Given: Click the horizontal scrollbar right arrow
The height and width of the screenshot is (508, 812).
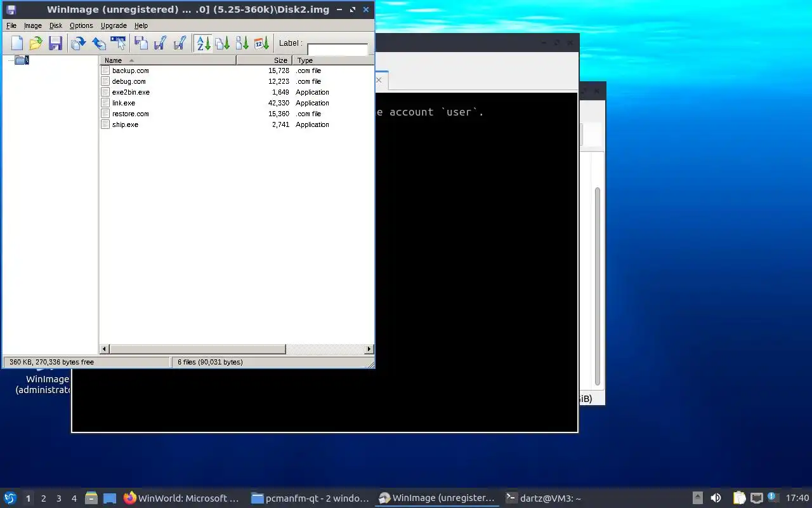Looking at the screenshot, I should coord(369,349).
